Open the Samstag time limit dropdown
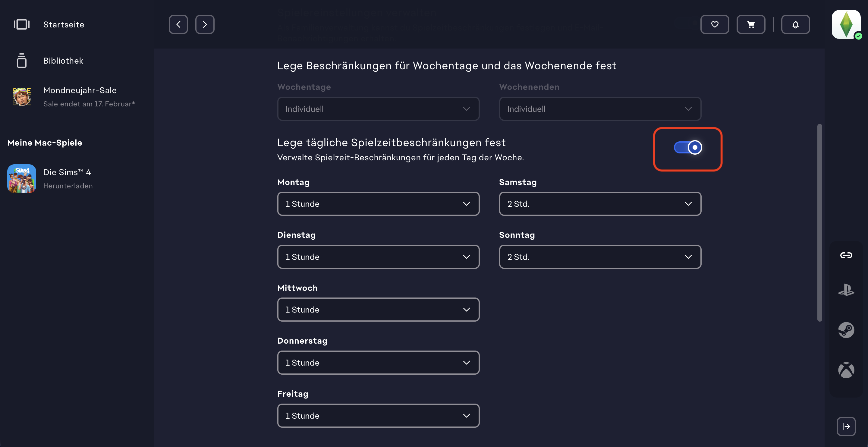The image size is (868, 447). pyautogui.click(x=600, y=204)
